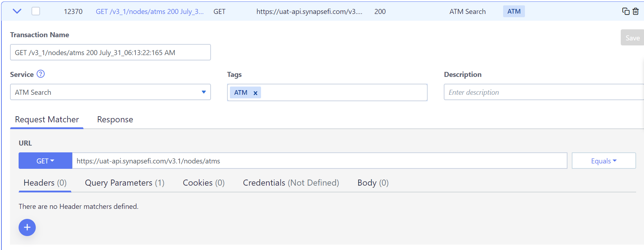
Task: Open the Cookies (0) tab
Action: (203, 183)
